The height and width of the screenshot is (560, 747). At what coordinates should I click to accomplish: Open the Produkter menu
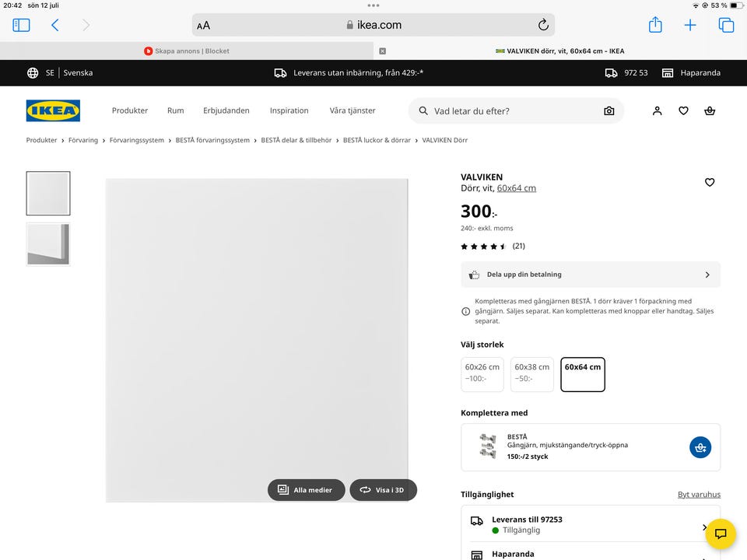(130, 110)
